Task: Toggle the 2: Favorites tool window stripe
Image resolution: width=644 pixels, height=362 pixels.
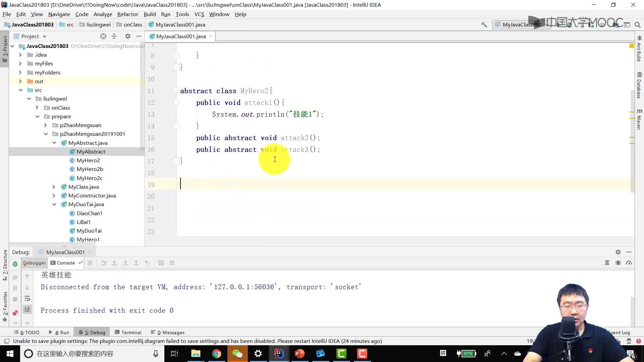Action: [x=5, y=307]
